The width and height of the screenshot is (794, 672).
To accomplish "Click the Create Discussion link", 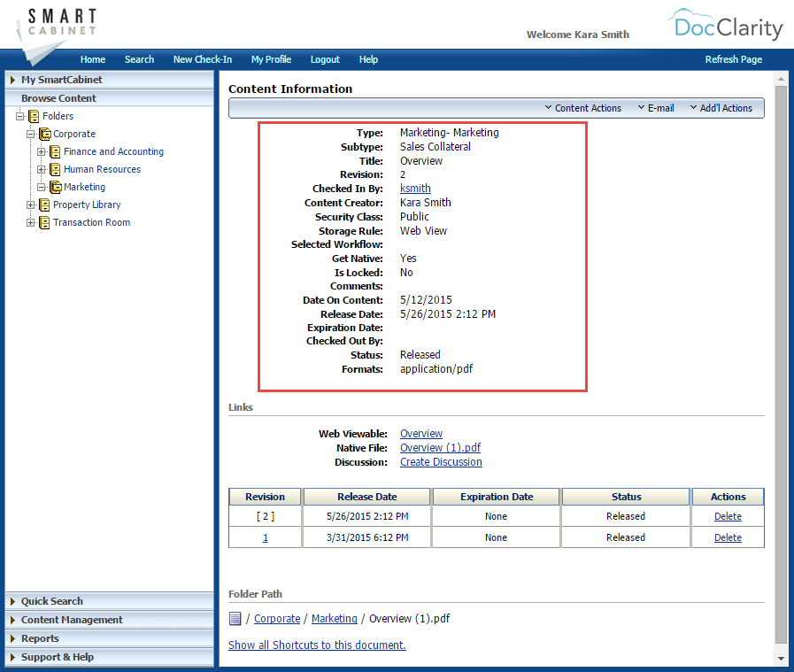I will [x=441, y=461].
